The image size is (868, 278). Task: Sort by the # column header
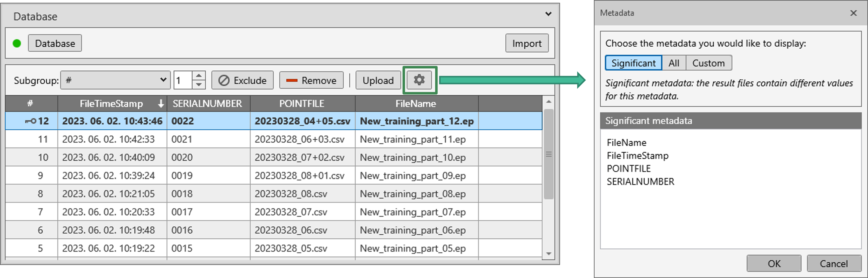(x=31, y=104)
